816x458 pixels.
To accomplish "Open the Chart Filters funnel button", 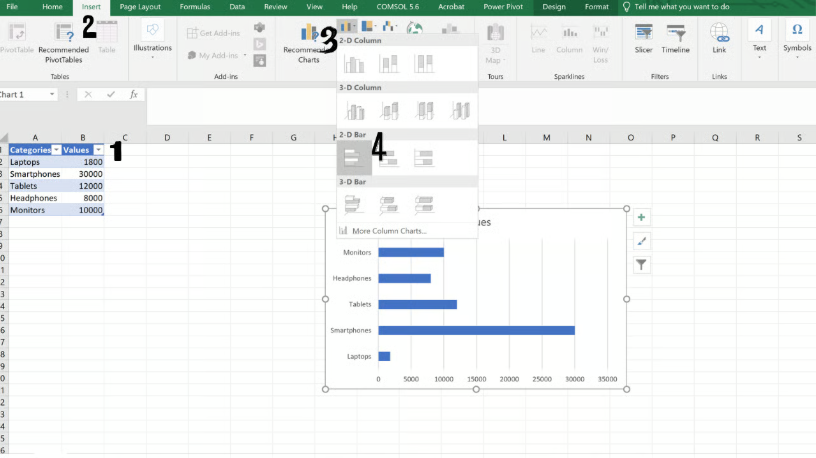I will [x=642, y=265].
